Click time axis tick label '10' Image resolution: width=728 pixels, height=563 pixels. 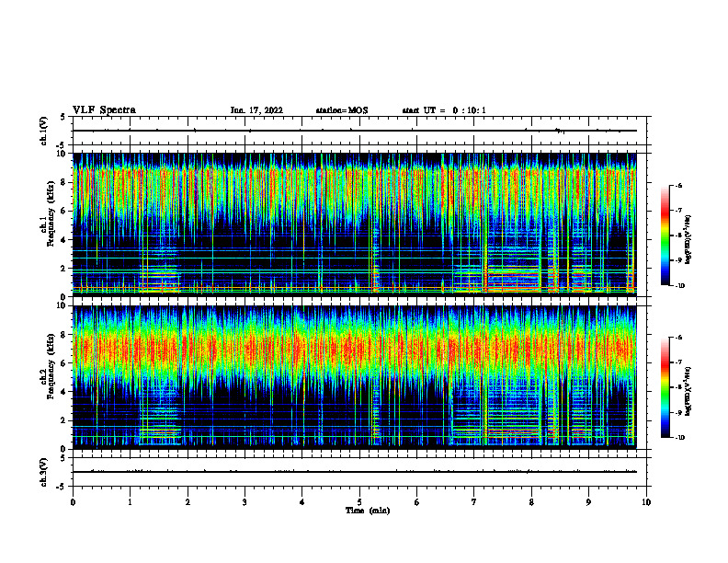[x=646, y=502]
